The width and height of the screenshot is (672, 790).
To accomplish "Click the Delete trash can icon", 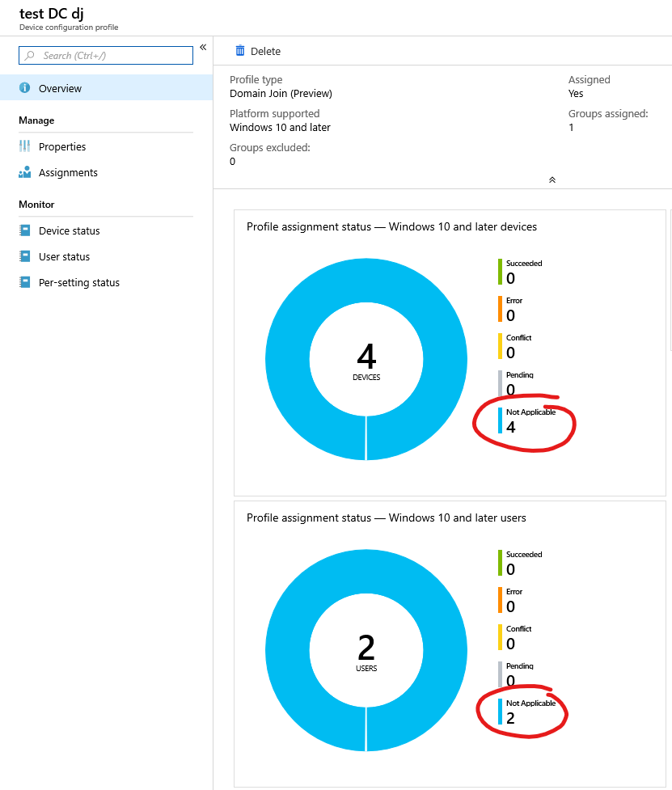I will click(x=239, y=51).
